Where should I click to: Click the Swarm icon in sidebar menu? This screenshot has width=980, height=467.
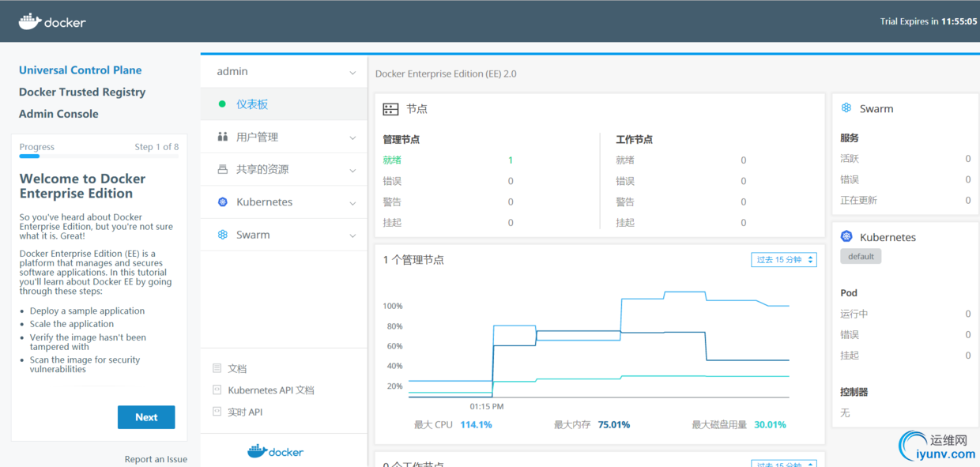222,235
